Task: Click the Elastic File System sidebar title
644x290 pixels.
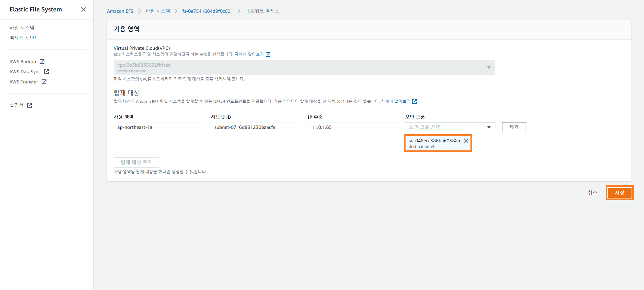Action: pos(36,9)
